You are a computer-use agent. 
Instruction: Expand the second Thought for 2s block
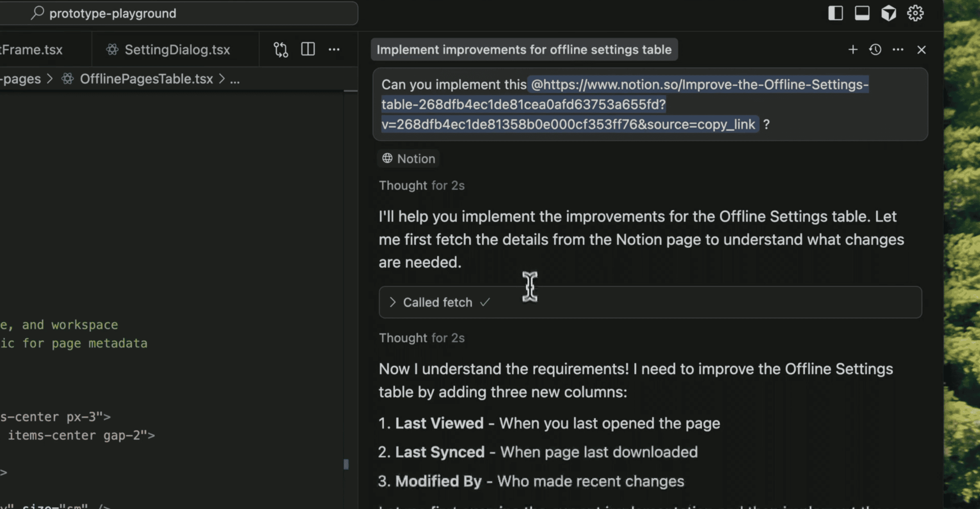(x=422, y=338)
